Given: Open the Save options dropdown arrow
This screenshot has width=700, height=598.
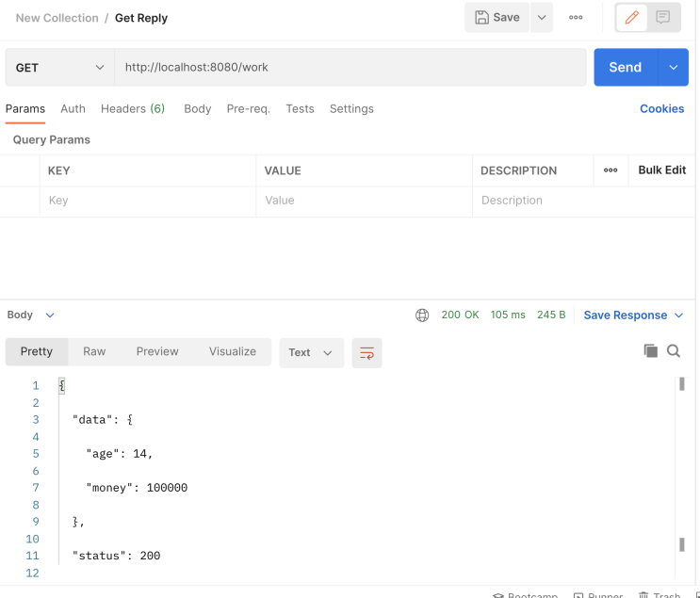Looking at the screenshot, I should click(542, 17).
